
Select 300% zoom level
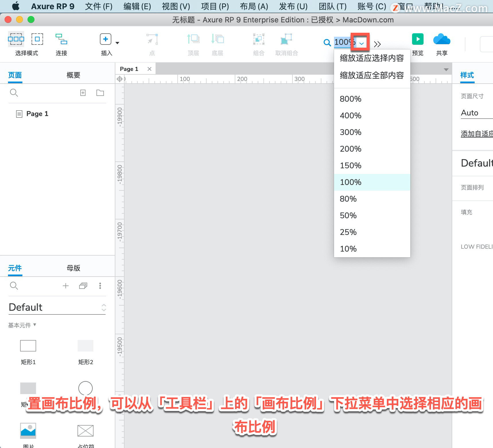click(372, 132)
